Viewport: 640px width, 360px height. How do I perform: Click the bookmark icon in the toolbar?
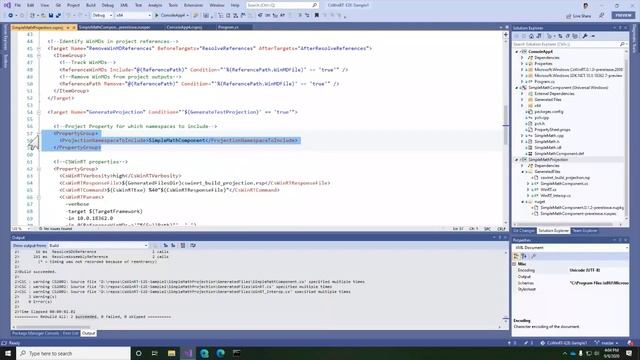tap(316, 16)
